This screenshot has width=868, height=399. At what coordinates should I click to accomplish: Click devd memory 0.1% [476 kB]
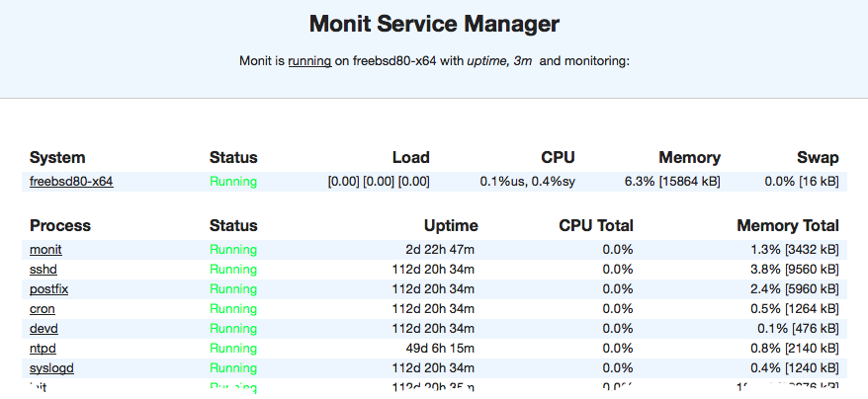[798, 329]
